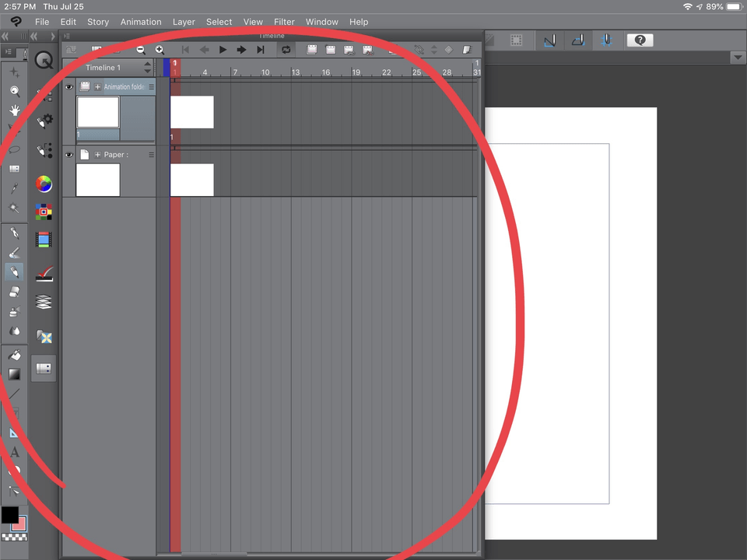The width and height of the screenshot is (747, 560).
Task: Go to the first frame
Action: [x=185, y=50]
